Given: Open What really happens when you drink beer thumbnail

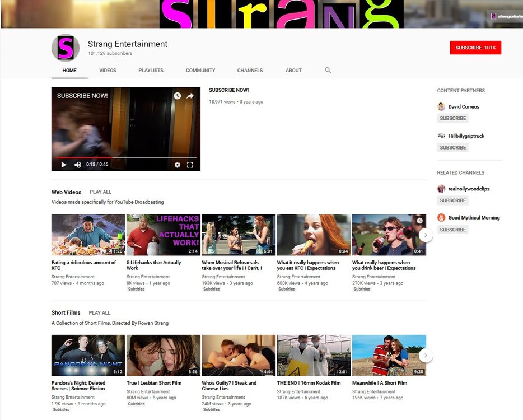Looking at the screenshot, I should coord(389,235).
